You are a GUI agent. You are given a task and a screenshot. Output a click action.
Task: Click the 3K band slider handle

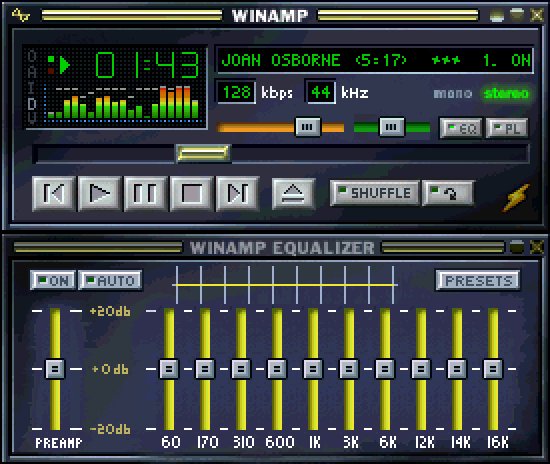[x=349, y=369]
